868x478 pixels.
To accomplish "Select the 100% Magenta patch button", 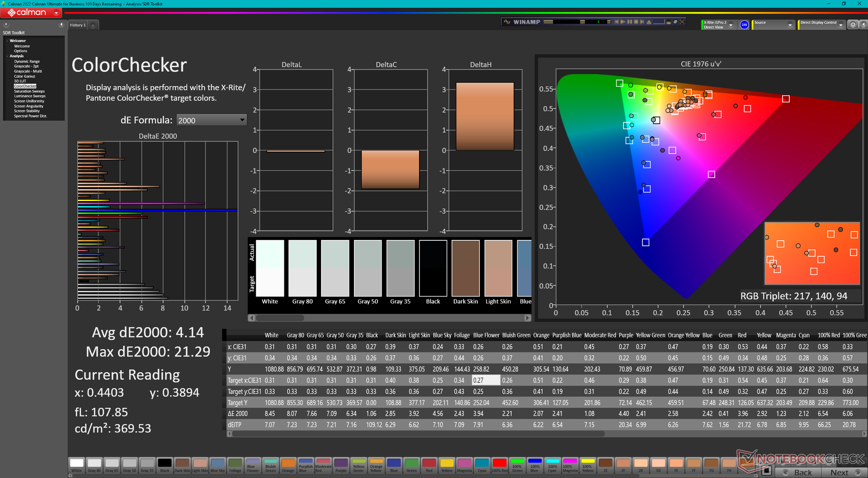I will [x=570, y=465].
